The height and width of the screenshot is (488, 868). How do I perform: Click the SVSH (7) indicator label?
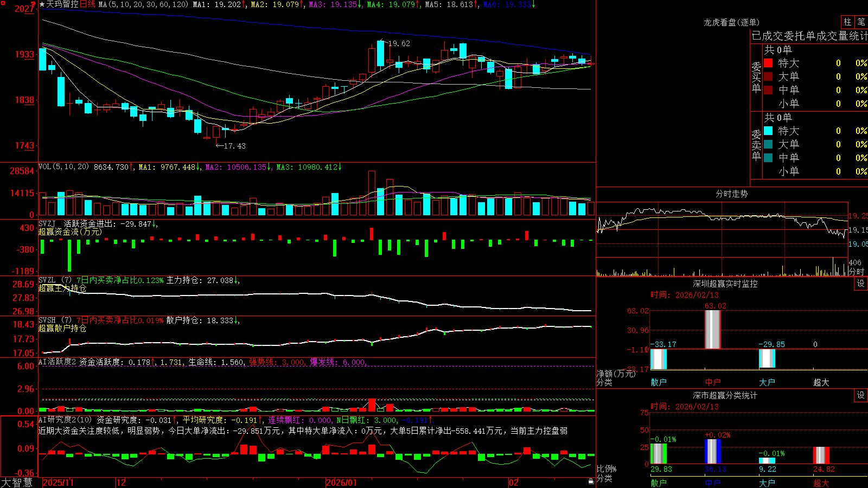(55, 320)
